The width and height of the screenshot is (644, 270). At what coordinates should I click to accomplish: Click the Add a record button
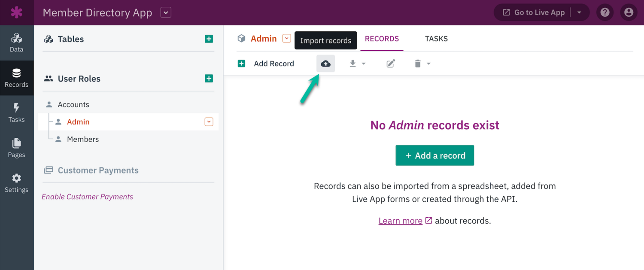[x=434, y=155]
